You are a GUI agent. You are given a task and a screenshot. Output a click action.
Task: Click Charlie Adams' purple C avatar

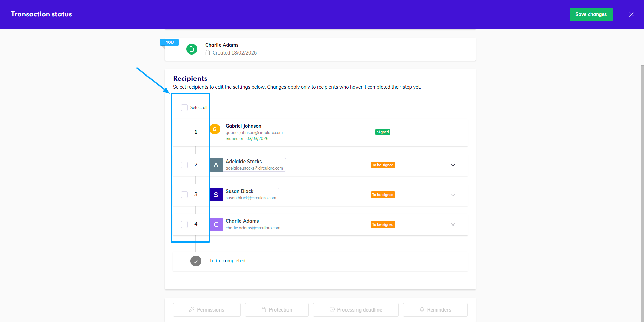click(x=216, y=224)
